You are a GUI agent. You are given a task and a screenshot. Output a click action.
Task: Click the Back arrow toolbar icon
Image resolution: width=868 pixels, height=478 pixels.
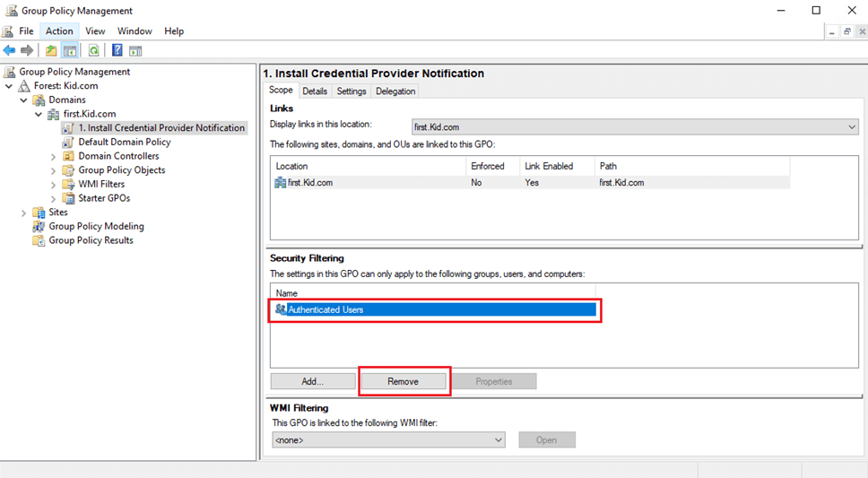pos(9,50)
